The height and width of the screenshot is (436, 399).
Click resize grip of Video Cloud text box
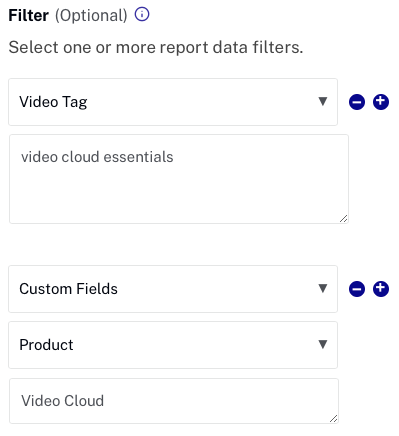[333, 419]
